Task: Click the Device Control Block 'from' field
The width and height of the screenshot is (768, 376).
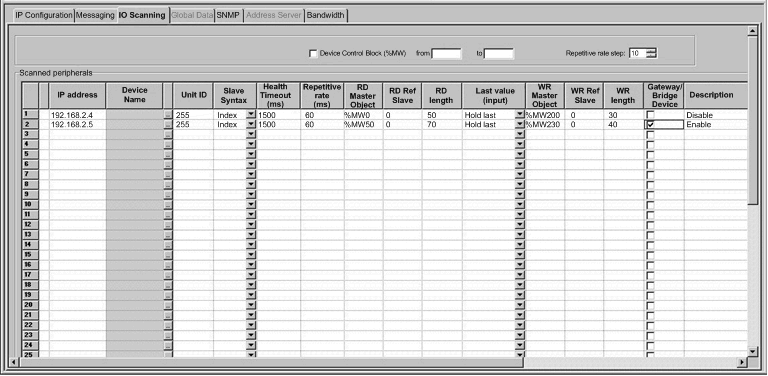Action: [446, 53]
